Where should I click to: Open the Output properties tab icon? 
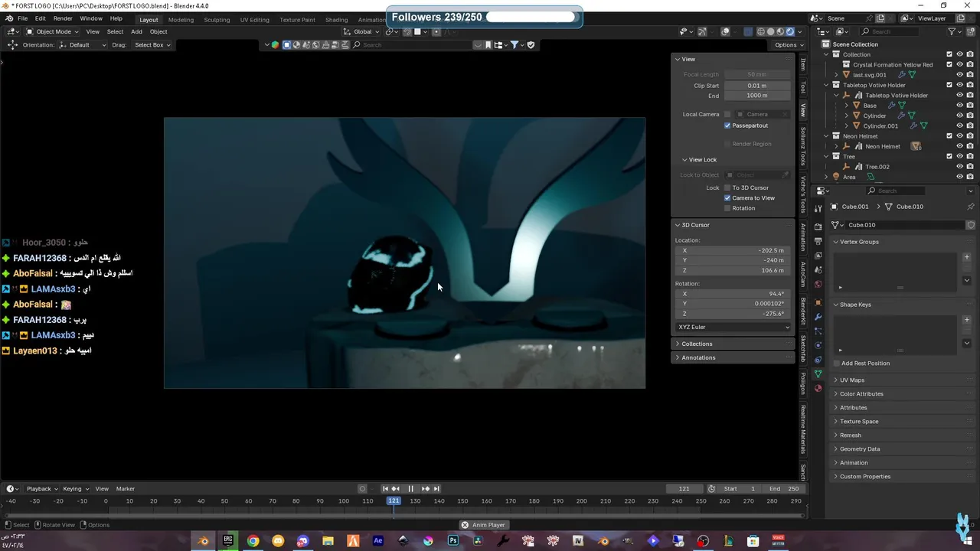click(x=818, y=241)
